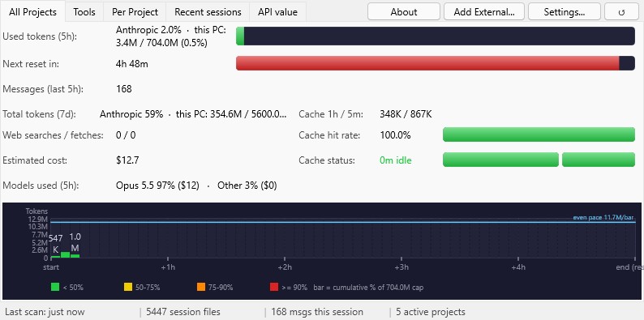The width and height of the screenshot is (644, 320).
Task: Switch to the Recent sessions tab
Action: point(208,12)
